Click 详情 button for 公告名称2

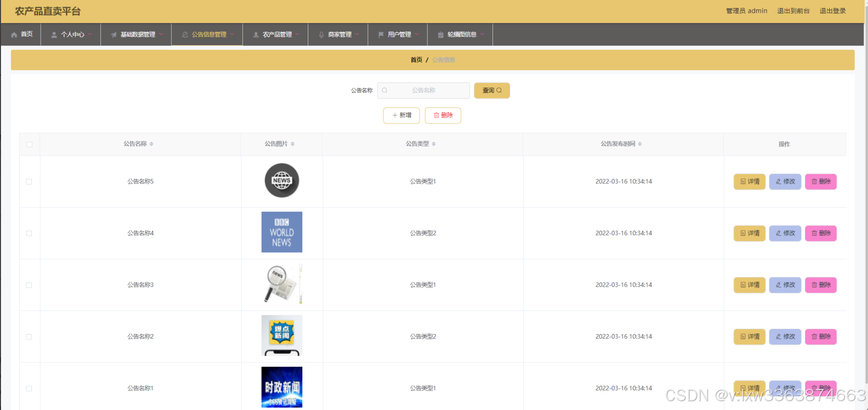point(749,337)
